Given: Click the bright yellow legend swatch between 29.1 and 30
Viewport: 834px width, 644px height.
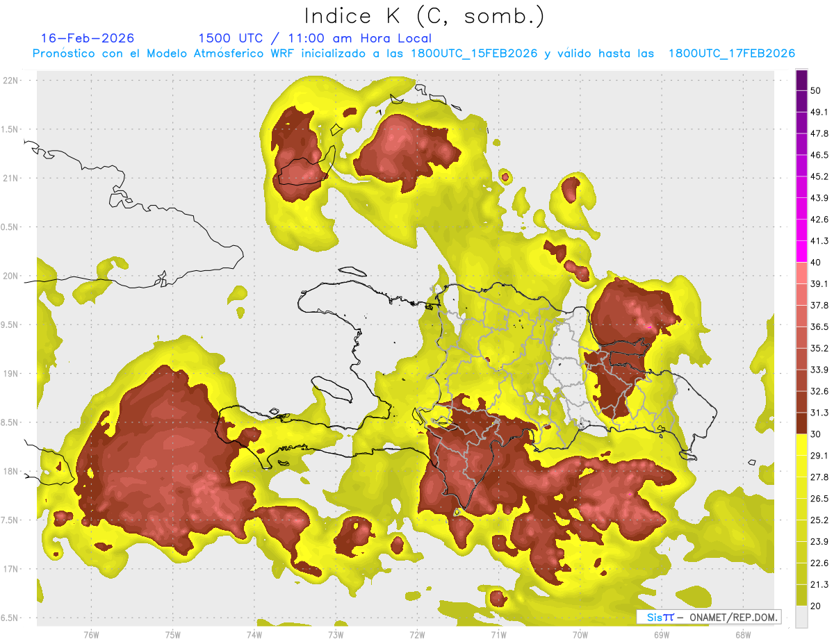Looking at the screenshot, I should [x=801, y=445].
